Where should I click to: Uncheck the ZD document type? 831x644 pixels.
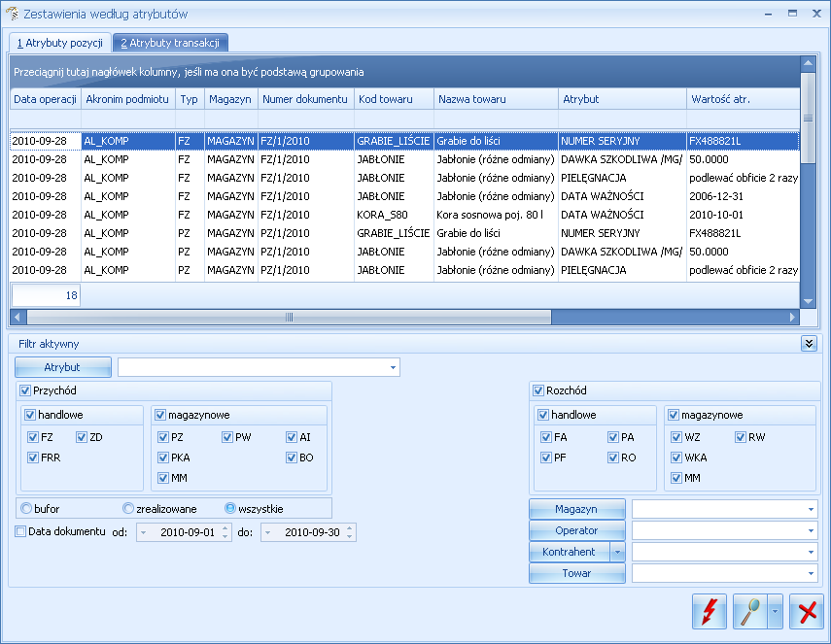[x=82, y=437]
